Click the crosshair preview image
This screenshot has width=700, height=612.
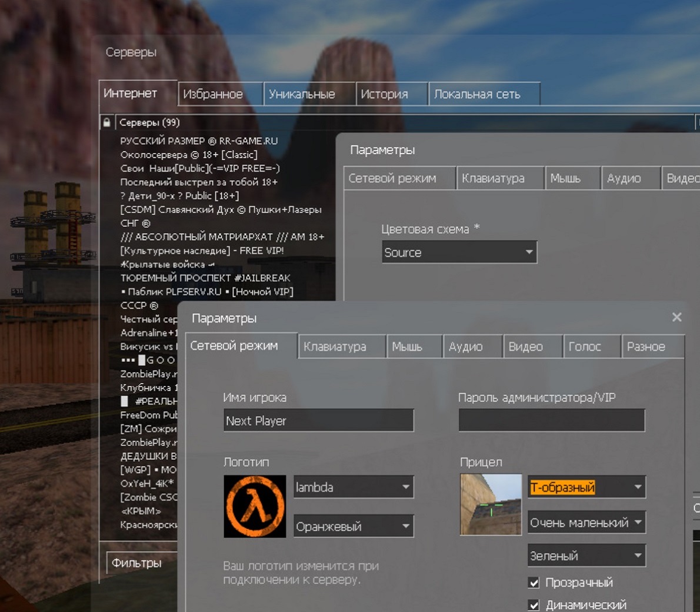491,504
